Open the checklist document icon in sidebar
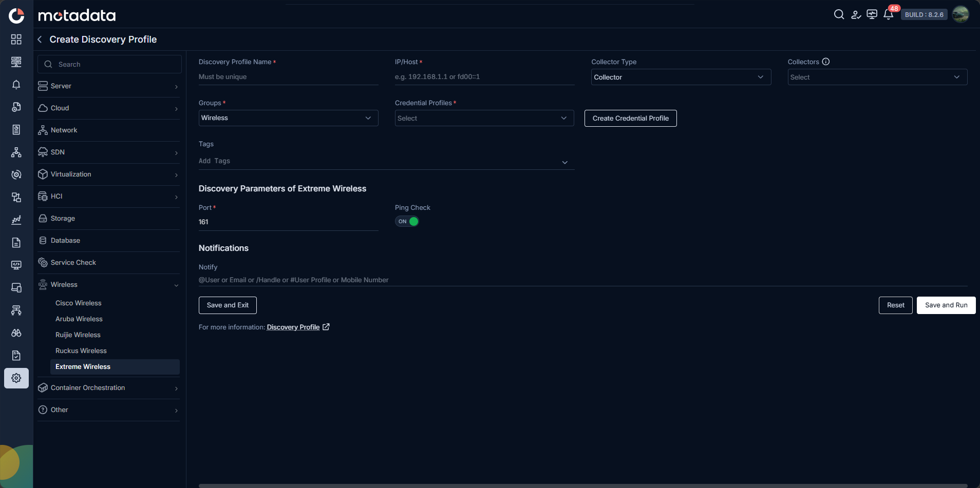Viewport: 980px width, 488px height. [16, 356]
